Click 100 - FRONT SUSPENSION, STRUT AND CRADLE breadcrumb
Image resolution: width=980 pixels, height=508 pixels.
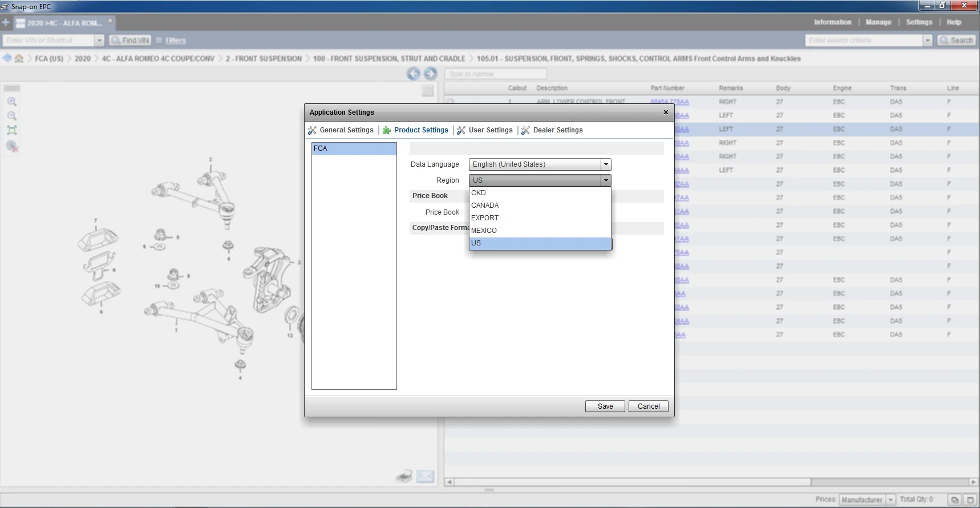point(389,59)
